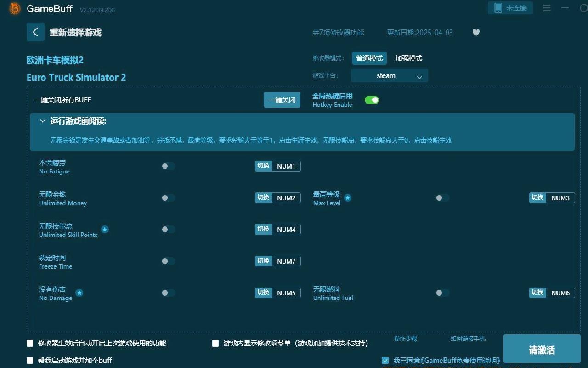The height and width of the screenshot is (368, 588).
Task: Check auto-enable last used functions checkbox
Action: (30, 343)
